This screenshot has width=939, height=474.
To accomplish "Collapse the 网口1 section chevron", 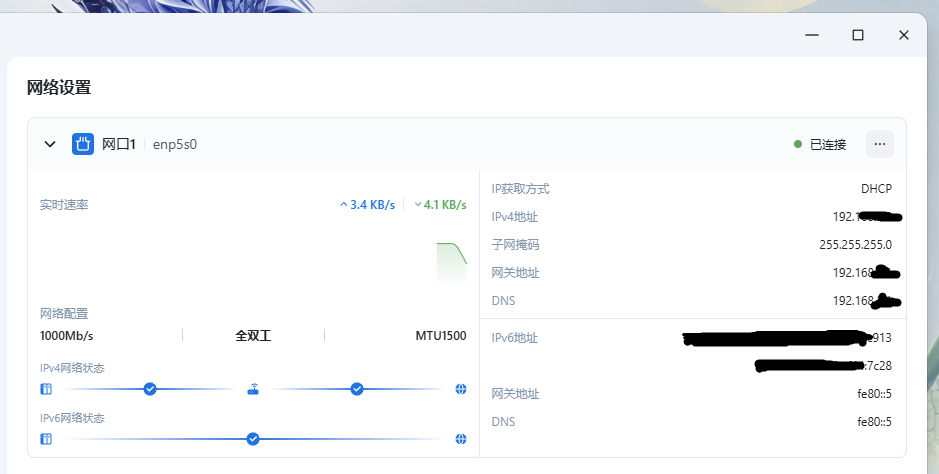I will click(50, 144).
